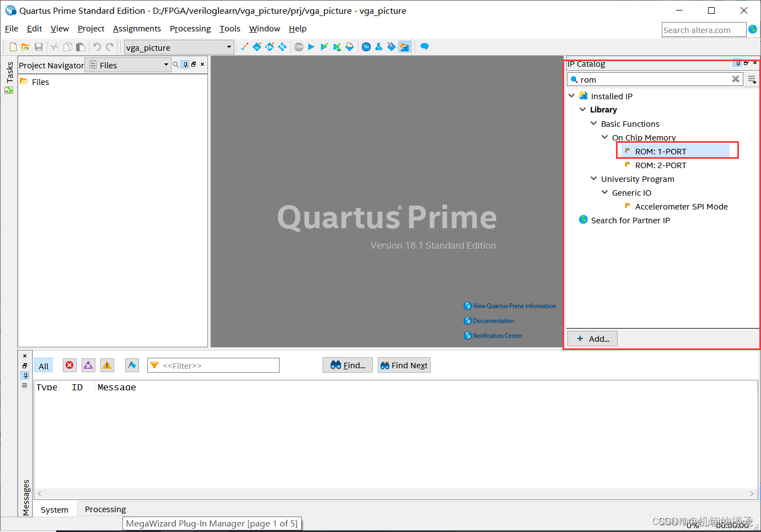Viewport: 761px width, 532px height.
Task: Collapse the On Chip Memory node
Action: (x=605, y=137)
